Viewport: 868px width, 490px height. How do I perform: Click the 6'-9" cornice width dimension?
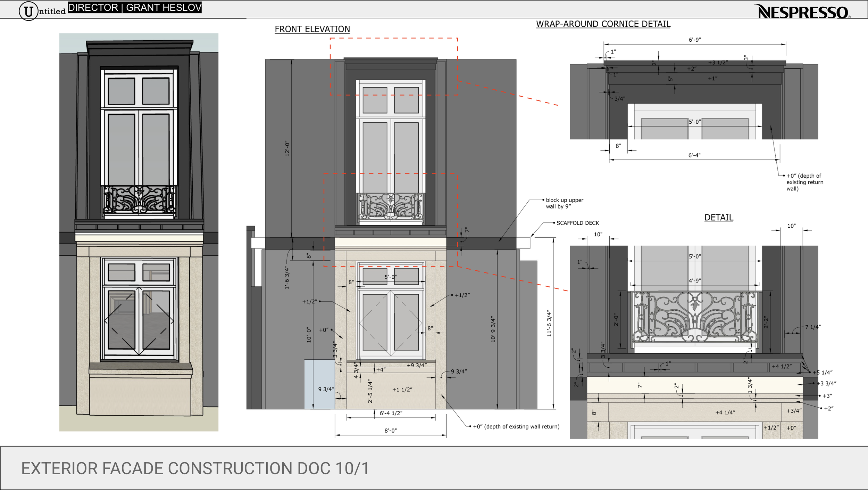pos(695,40)
